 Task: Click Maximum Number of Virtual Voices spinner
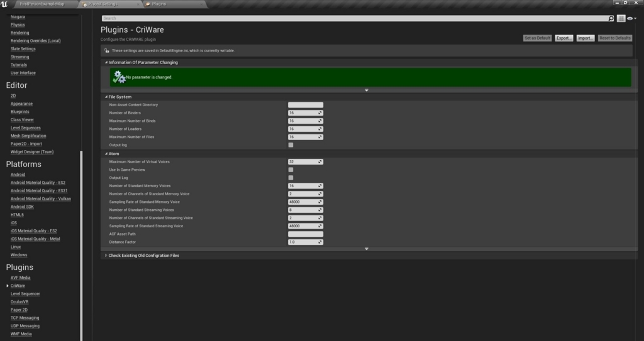coord(306,161)
